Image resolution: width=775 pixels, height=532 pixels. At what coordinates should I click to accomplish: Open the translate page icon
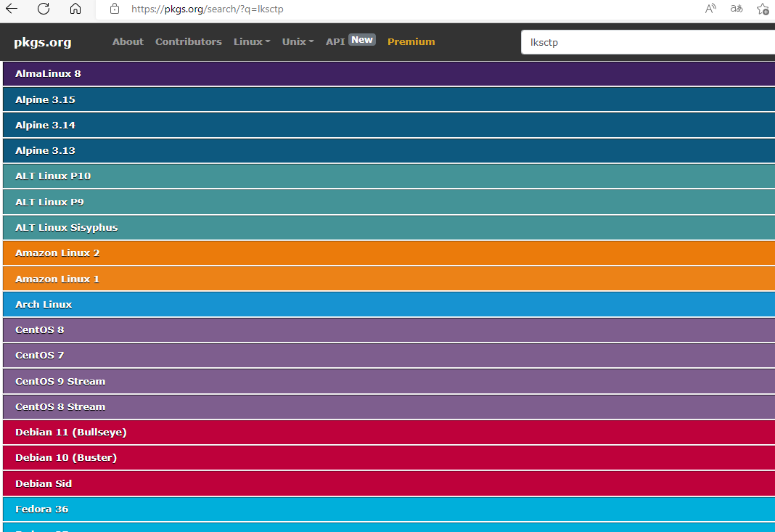(x=737, y=9)
